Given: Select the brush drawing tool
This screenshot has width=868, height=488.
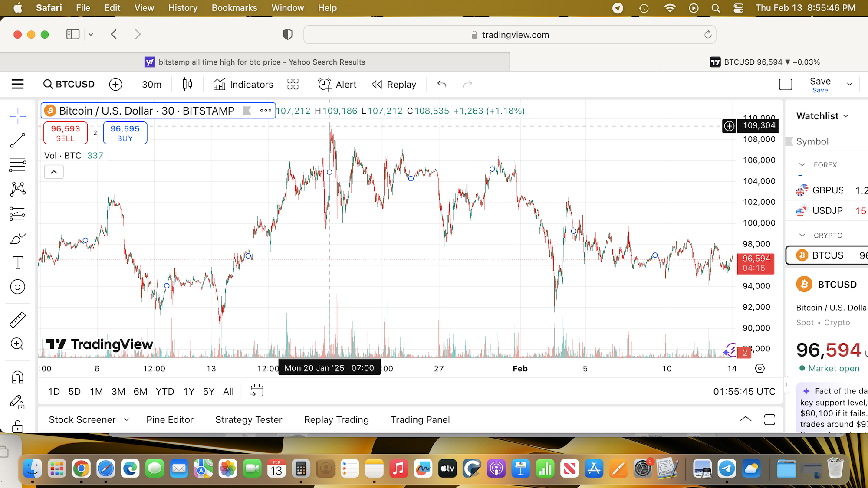Looking at the screenshot, I should 18,238.
